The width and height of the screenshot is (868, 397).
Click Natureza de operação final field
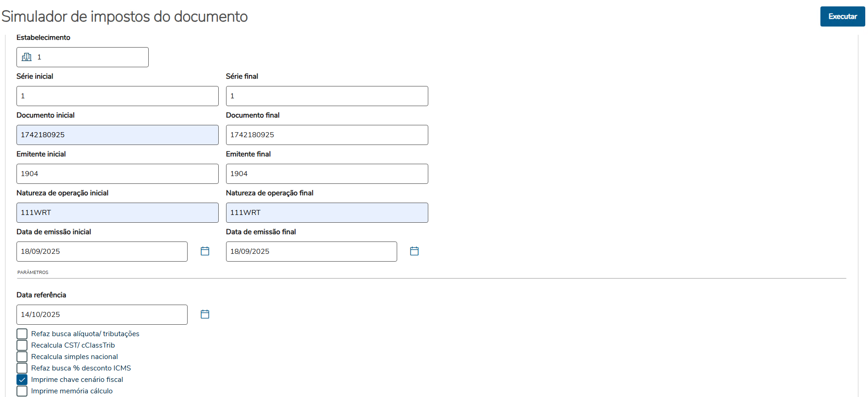[x=327, y=213]
